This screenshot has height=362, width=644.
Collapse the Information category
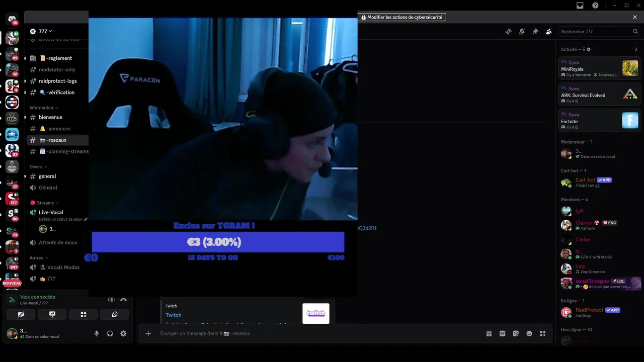43,108
